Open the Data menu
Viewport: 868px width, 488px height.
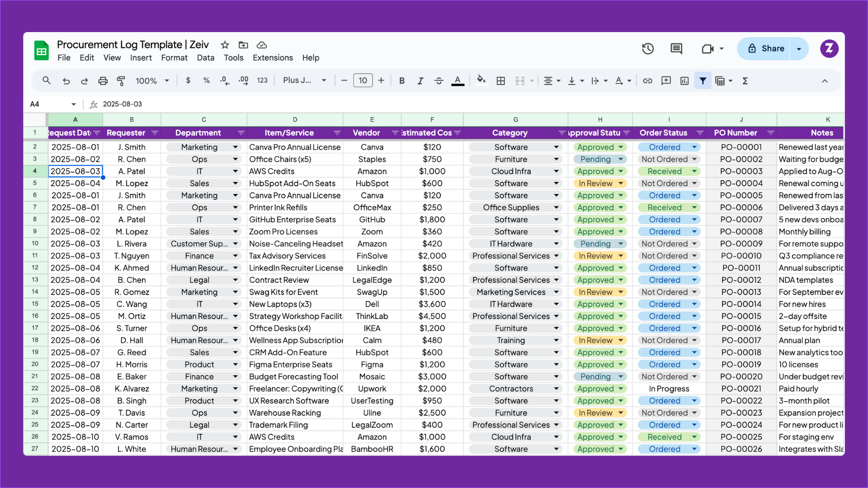tap(206, 58)
